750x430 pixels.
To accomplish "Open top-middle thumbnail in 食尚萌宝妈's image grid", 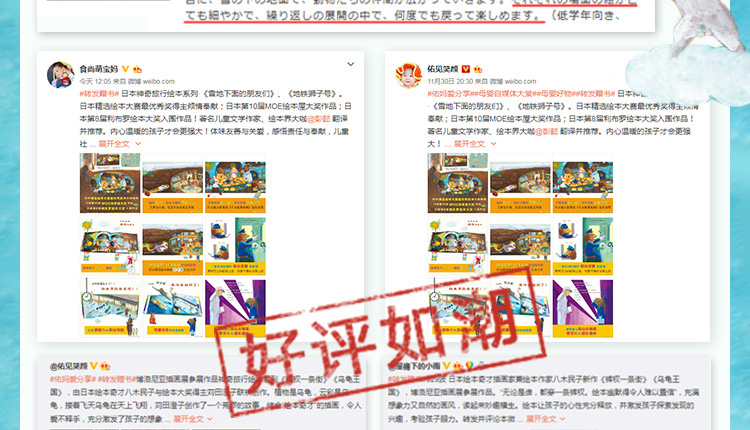I will tap(173, 183).
